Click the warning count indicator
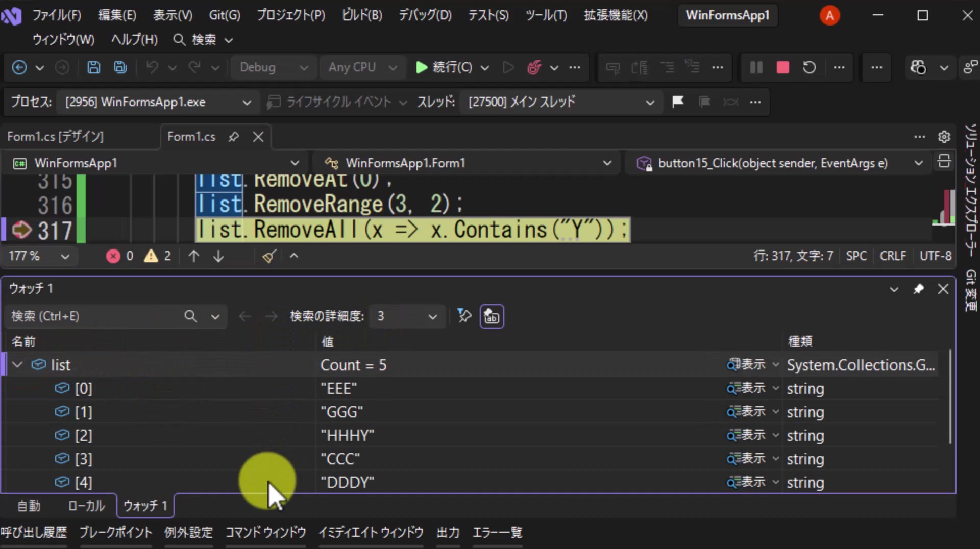Image resolution: width=980 pixels, height=549 pixels. click(x=158, y=256)
